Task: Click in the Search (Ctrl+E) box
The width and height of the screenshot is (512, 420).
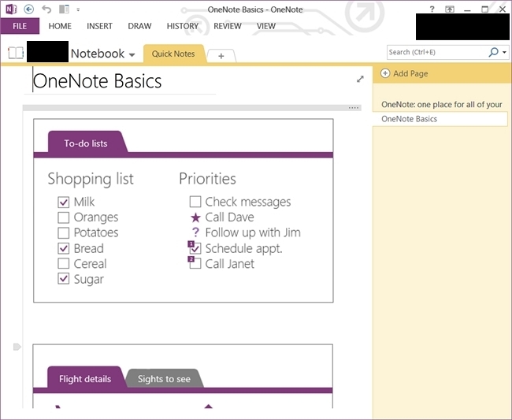Action: tap(437, 52)
